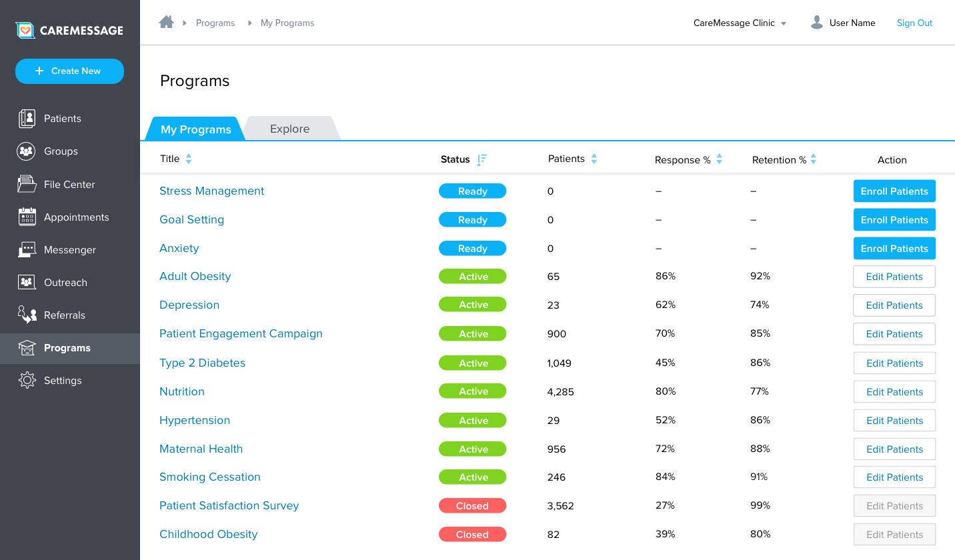Click the Programs graduation cap icon
This screenshot has height=560, width=955.
[x=27, y=347]
